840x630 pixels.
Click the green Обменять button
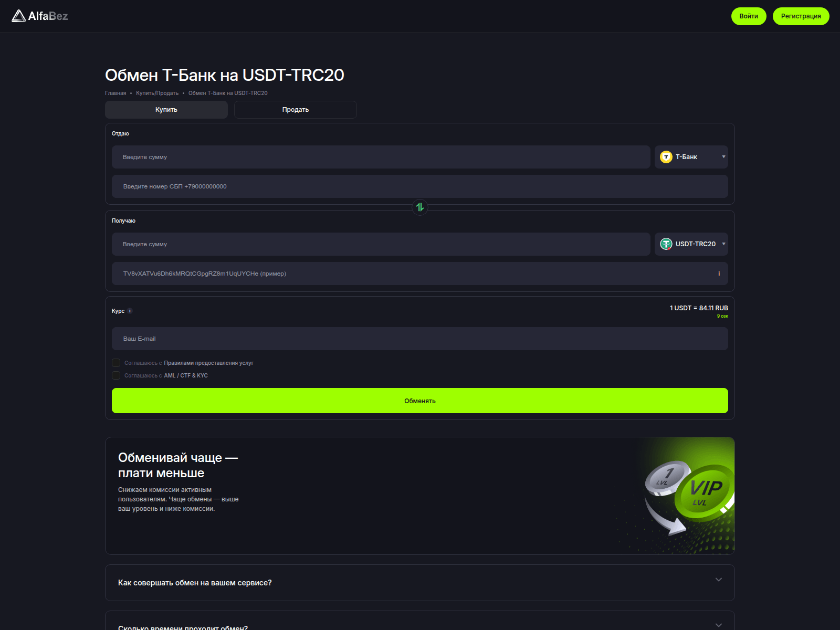tap(420, 401)
